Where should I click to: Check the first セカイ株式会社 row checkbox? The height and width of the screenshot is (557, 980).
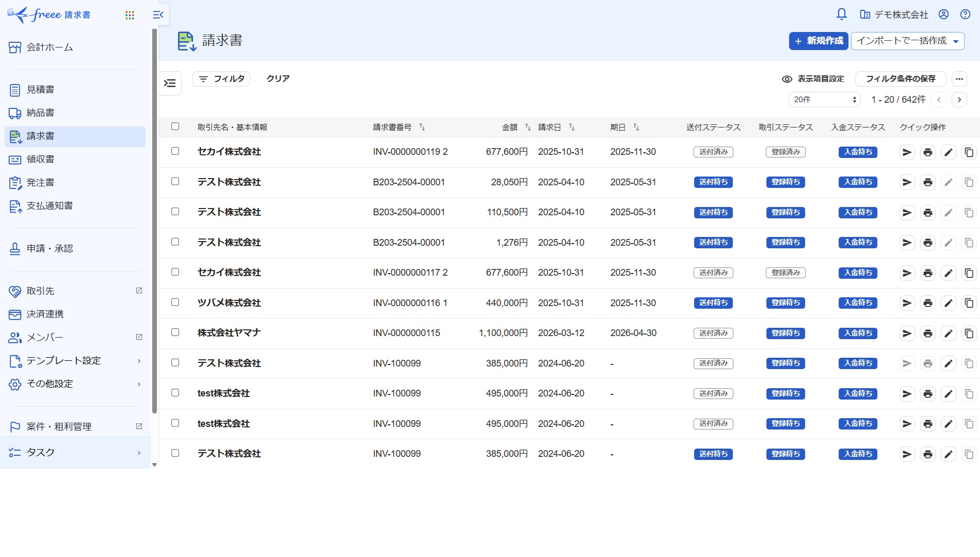coord(175,151)
